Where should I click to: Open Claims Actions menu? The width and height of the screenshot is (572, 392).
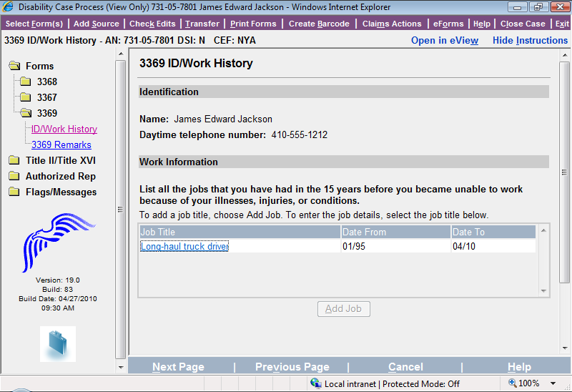(x=392, y=24)
